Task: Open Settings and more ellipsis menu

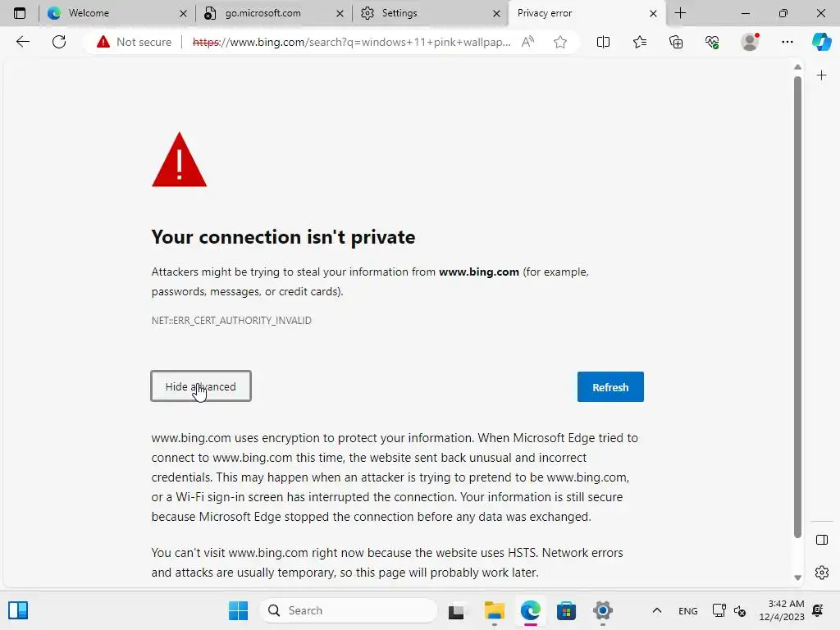Action: pos(787,42)
